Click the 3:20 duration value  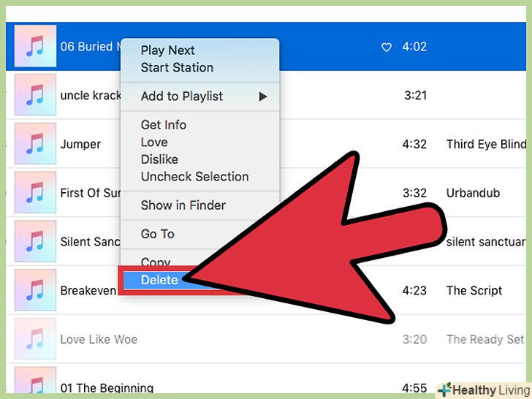point(414,339)
